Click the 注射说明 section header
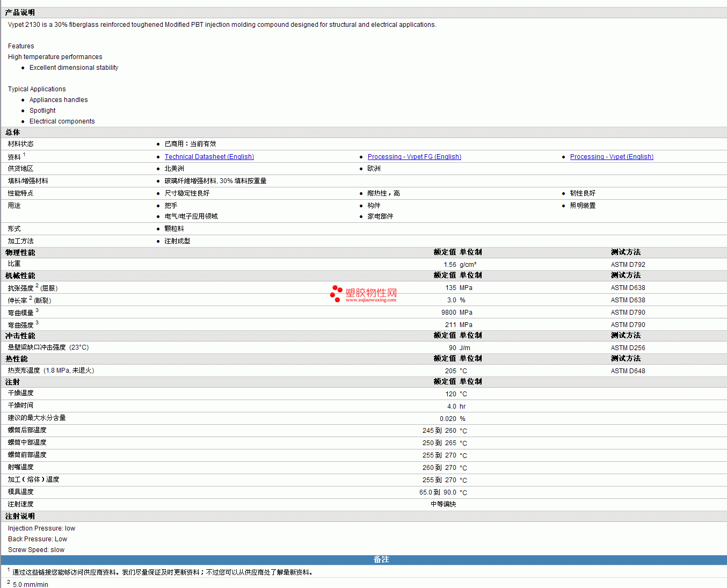 click(x=20, y=516)
